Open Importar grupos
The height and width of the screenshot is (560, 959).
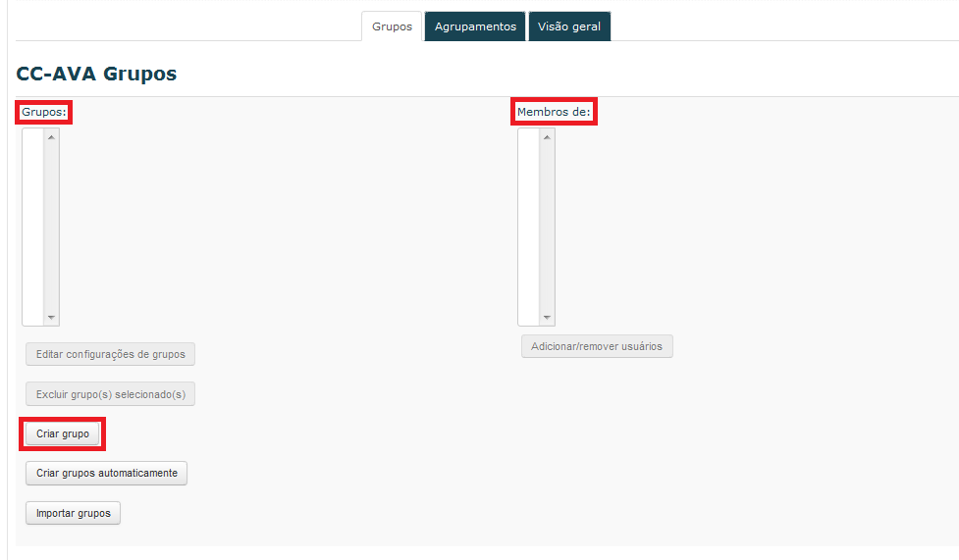[x=73, y=513]
